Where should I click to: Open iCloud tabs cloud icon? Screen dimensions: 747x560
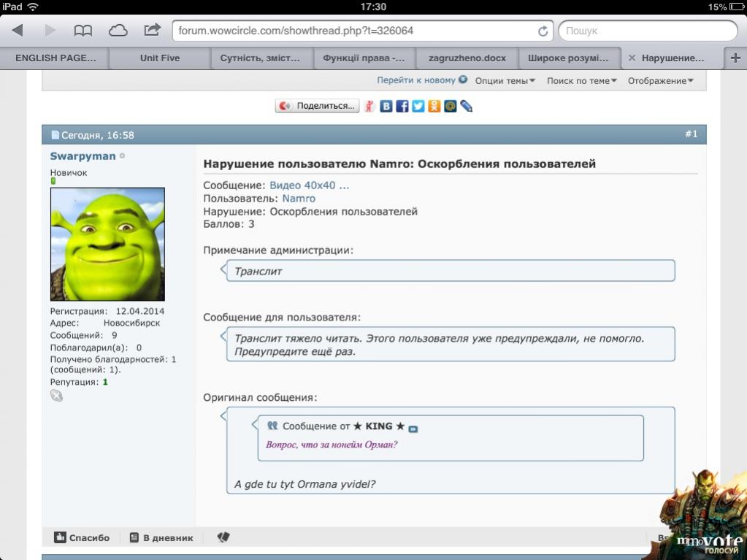click(118, 31)
